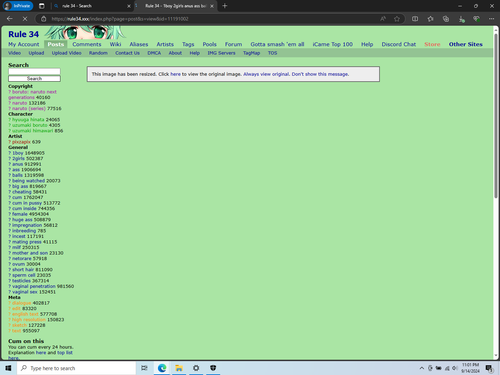This screenshot has height=375, width=500.
Task: Open File Explorer from the taskbar
Action: [x=179, y=368]
